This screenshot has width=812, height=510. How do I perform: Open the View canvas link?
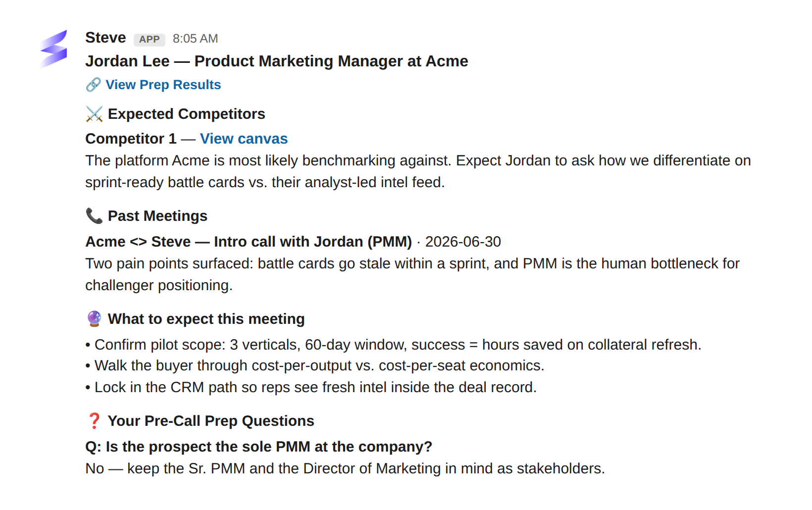(x=244, y=139)
